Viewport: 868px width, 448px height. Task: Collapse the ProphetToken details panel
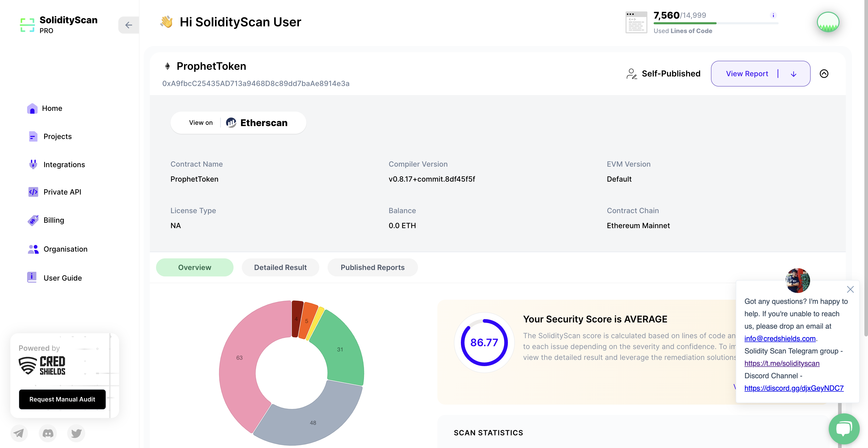pos(824,73)
